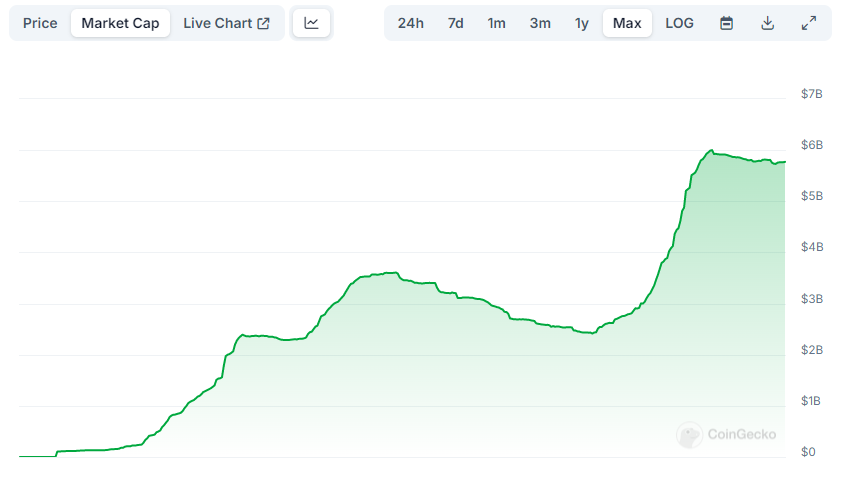
Task: Expand chart to fullscreen
Action: click(809, 23)
